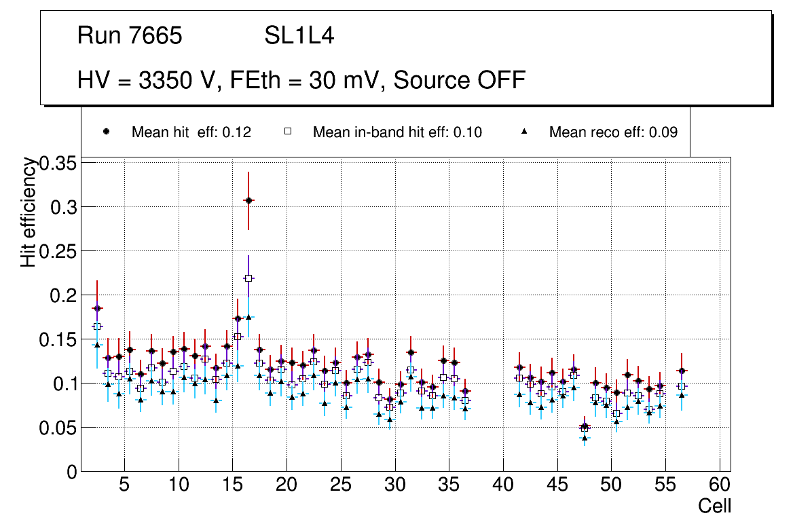
Task: Click the lowest circle marker near cell 47
Action: point(584,426)
